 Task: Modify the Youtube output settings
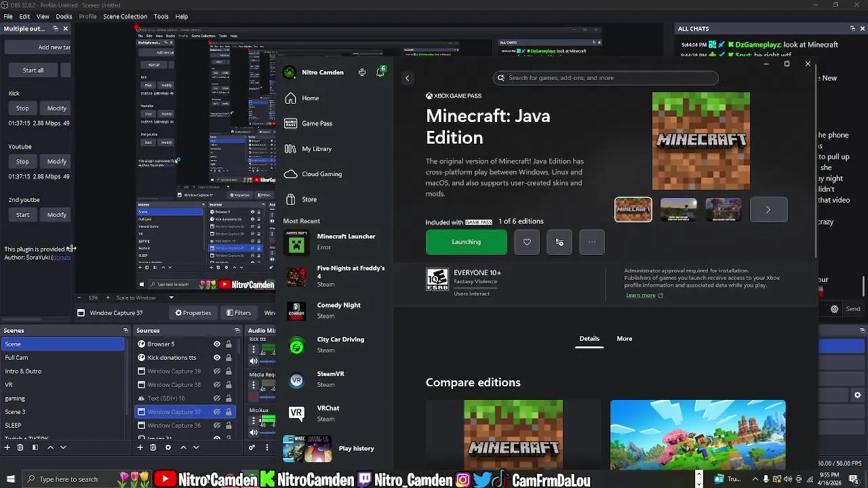coord(57,161)
